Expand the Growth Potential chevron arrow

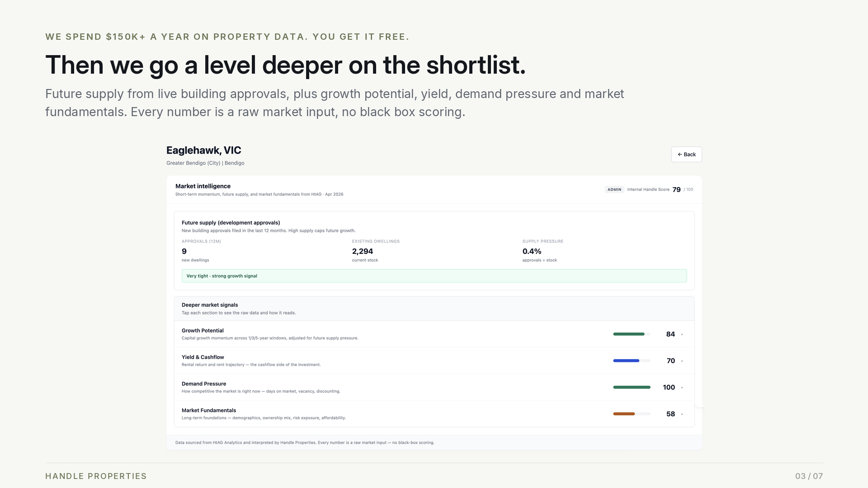click(682, 334)
